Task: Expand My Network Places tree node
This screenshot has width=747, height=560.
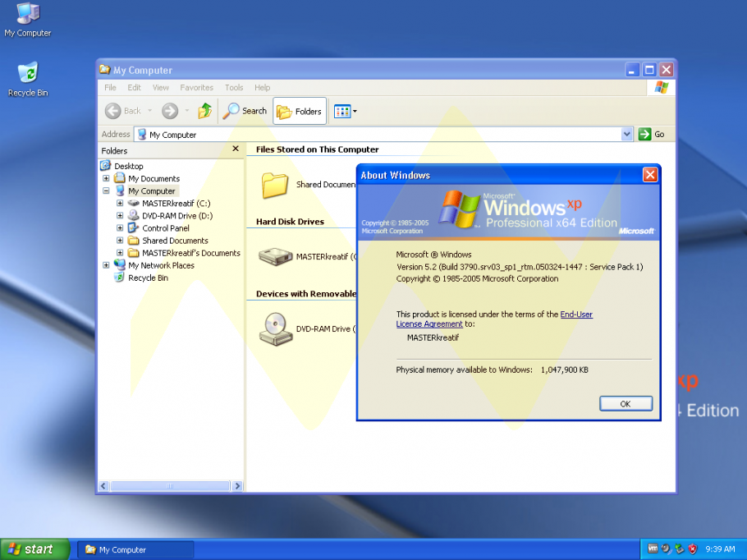Action: [106, 265]
